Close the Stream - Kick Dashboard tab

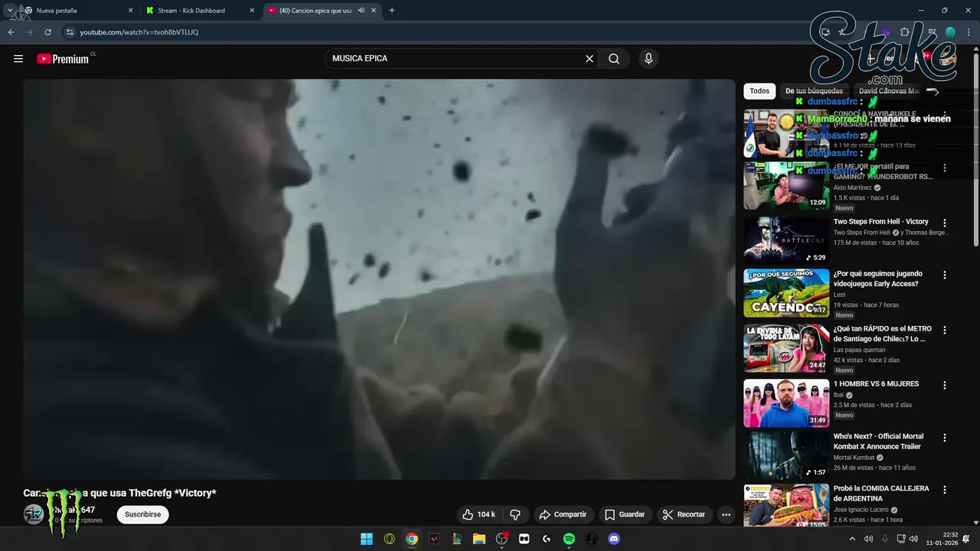click(x=252, y=11)
